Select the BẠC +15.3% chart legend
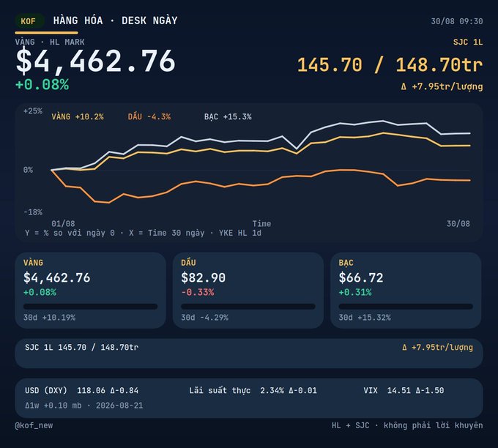 [228, 116]
